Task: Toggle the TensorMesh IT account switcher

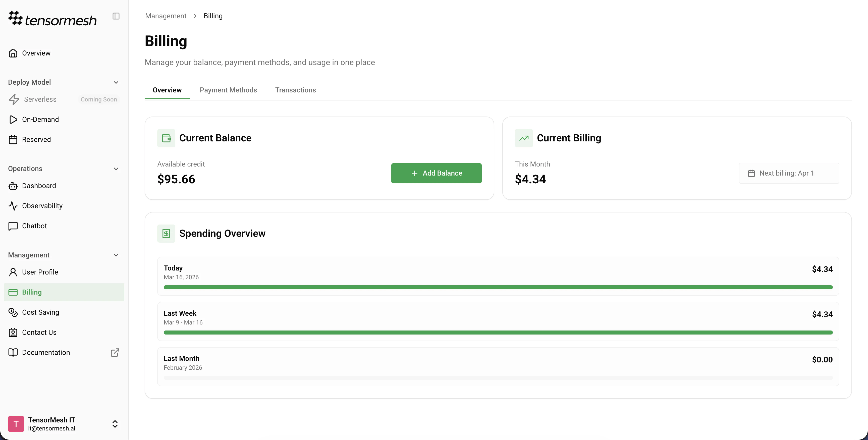Action: pos(115,424)
